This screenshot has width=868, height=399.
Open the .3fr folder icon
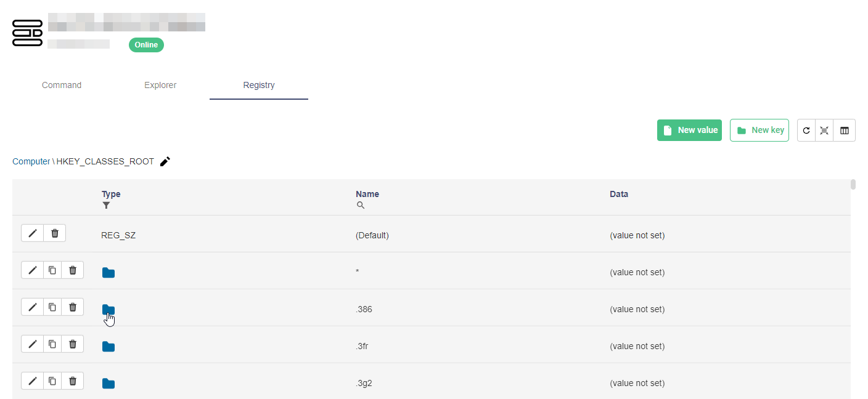[x=108, y=347]
